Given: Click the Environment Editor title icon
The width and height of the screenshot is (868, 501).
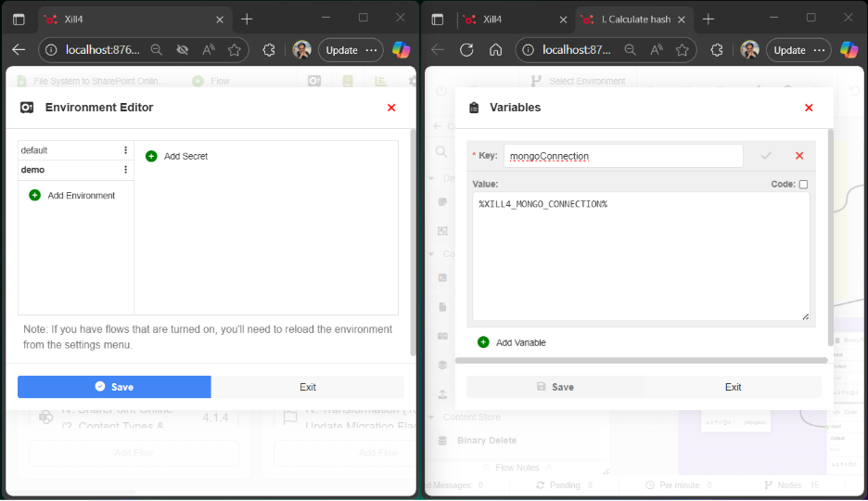Looking at the screenshot, I should click(27, 108).
